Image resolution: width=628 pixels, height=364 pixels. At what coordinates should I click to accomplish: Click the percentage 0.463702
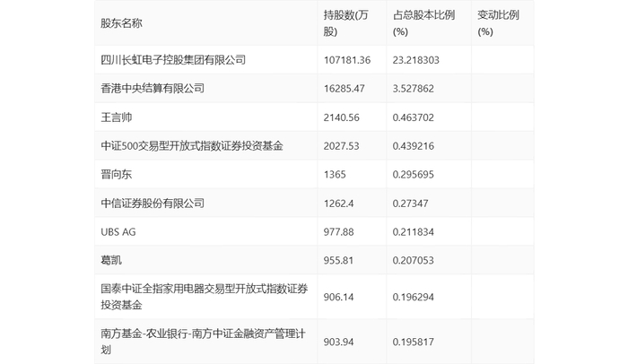[x=414, y=117]
